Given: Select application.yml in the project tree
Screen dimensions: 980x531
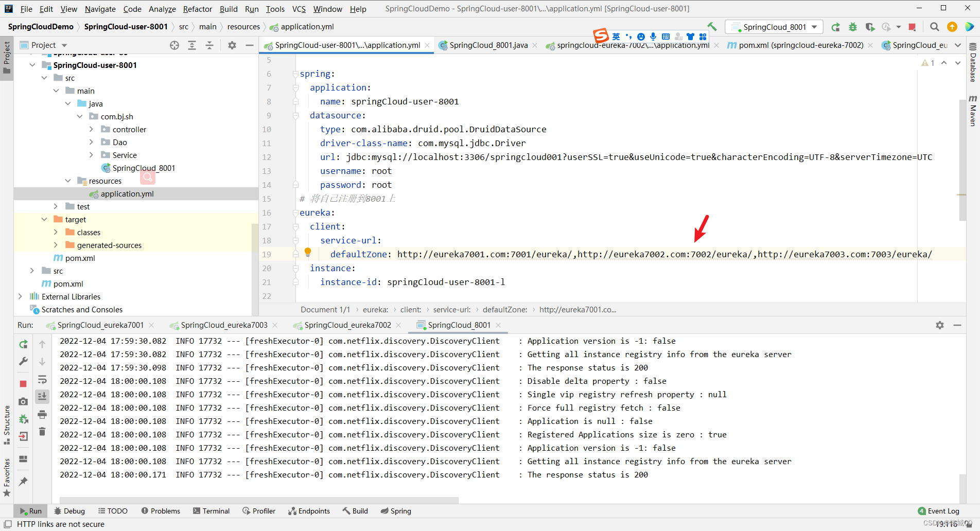Looking at the screenshot, I should (127, 193).
